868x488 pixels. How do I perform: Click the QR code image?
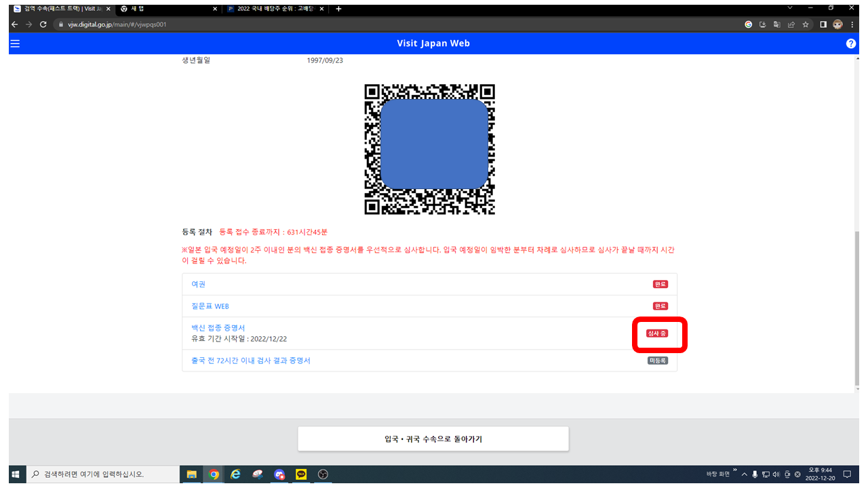pyautogui.click(x=430, y=149)
